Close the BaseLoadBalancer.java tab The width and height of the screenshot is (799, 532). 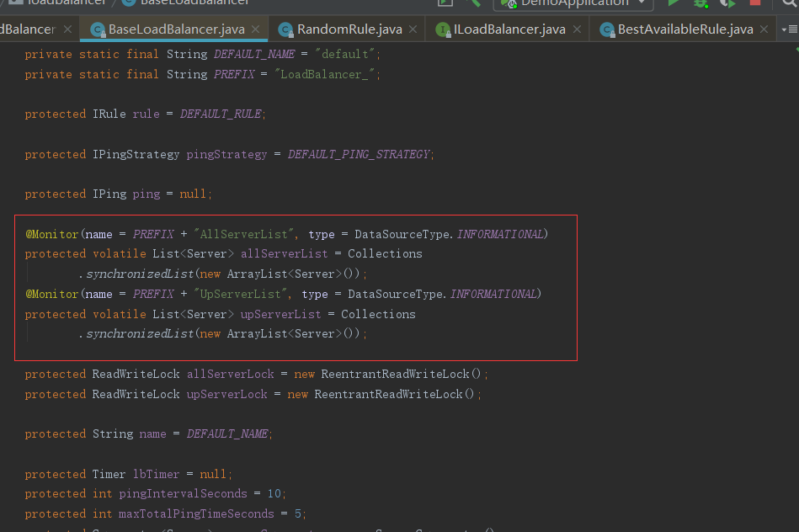pyautogui.click(x=256, y=29)
